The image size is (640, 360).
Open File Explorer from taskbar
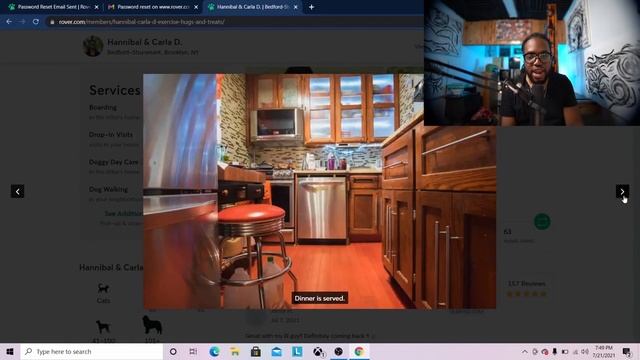coord(235,351)
